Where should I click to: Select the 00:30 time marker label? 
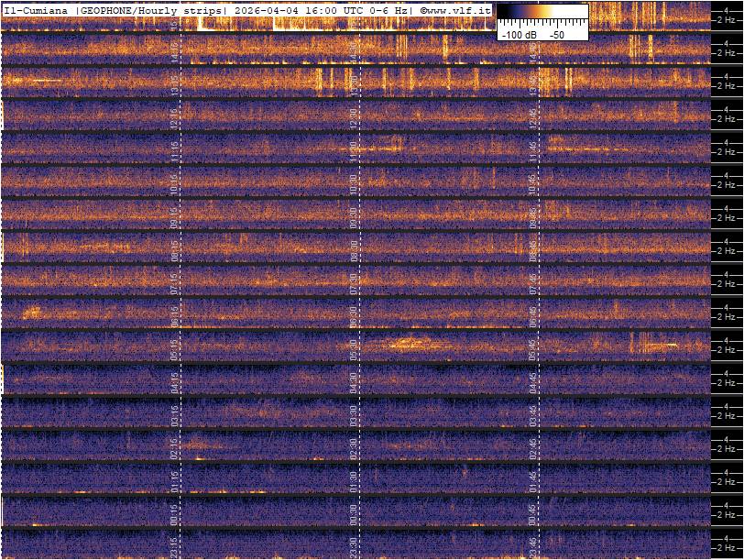[353, 513]
